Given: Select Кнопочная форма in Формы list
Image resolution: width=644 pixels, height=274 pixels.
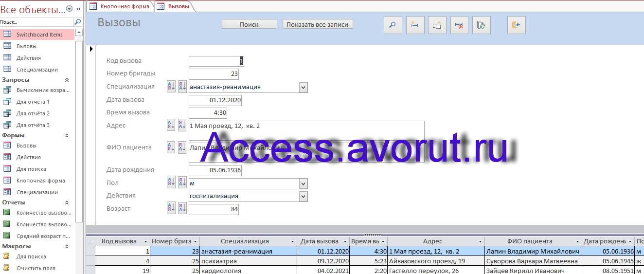Looking at the screenshot, I should (37, 181).
